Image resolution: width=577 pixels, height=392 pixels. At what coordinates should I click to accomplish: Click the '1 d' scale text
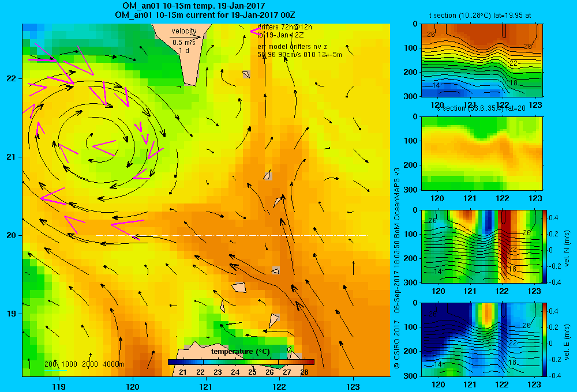point(184,50)
